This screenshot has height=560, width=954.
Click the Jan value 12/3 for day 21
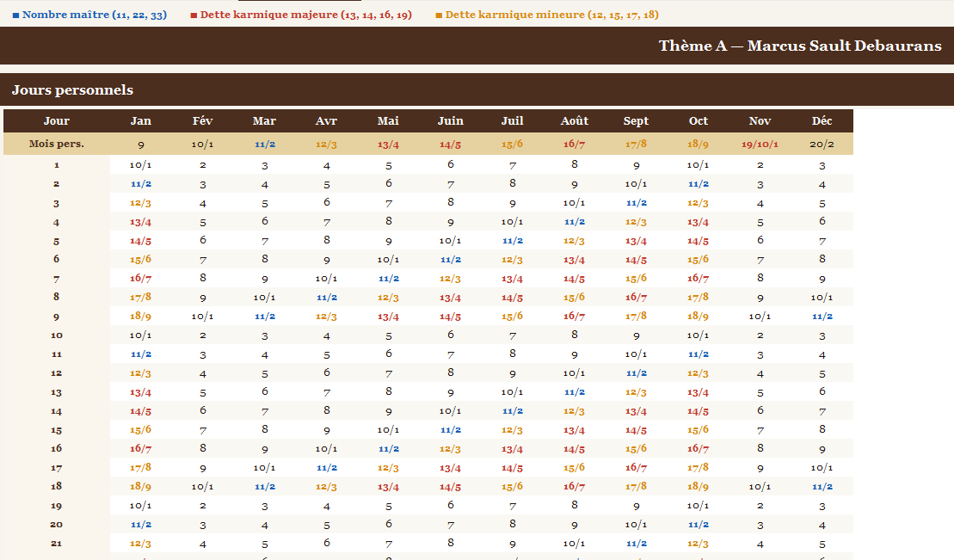(140, 544)
